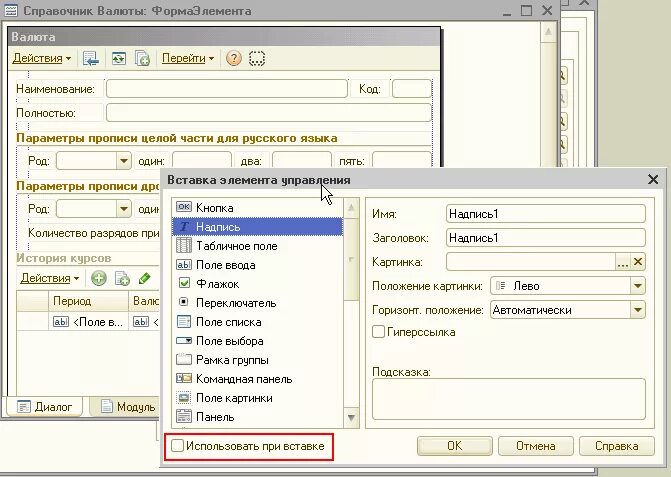Choose Командная панель control
The image size is (671, 477).
coord(258,379)
